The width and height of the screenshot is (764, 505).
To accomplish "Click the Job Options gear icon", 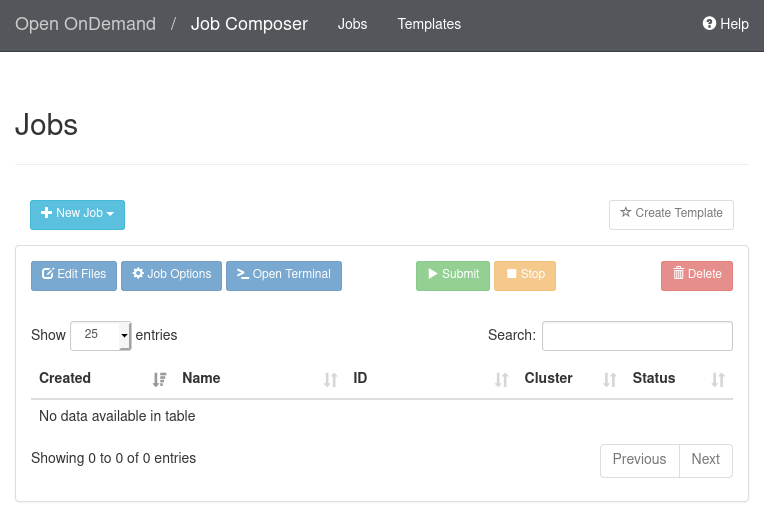I will 138,274.
